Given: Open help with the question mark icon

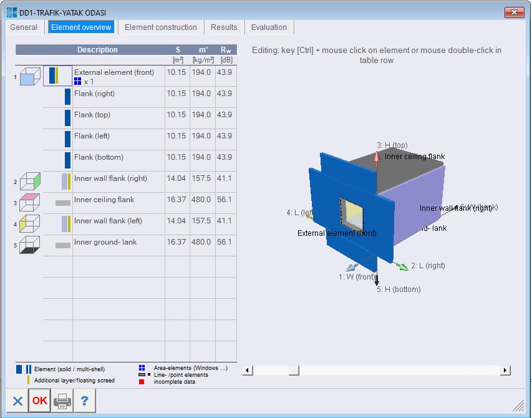Looking at the screenshot, I should 84,401.
